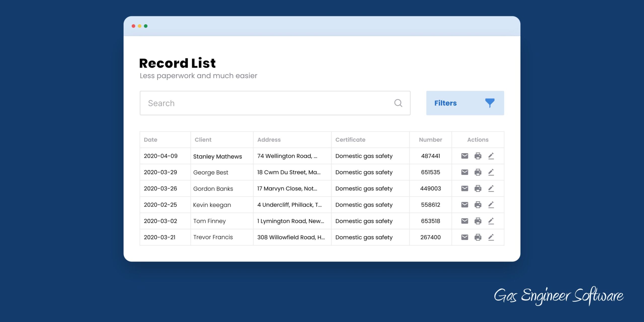This screenshot has width=644, height=322.
Task: Open the Filters panel button
Action: click(x=446, y=103)
